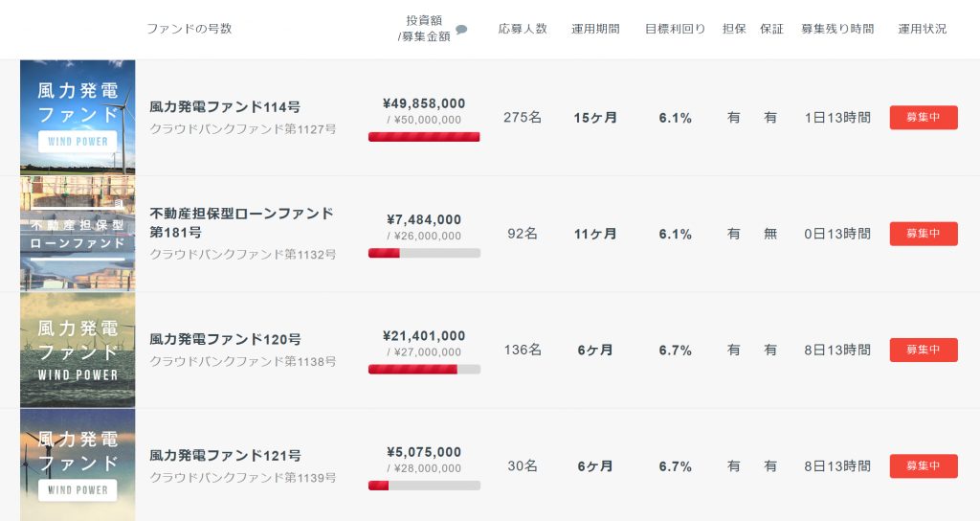
Task: Click the 募集中 button for 風力発電ファンド120号
Action: coord(924,351)
